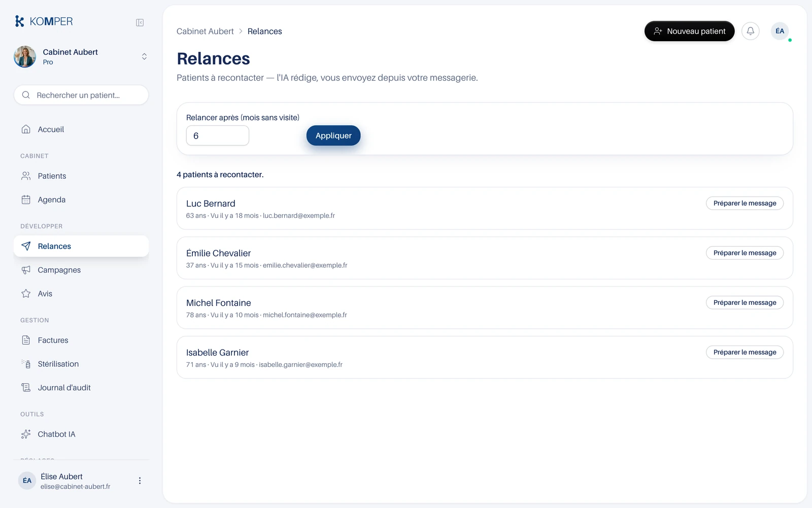Prepare message for Luc Bernard

pyautogui.click(x=745, y=203)
